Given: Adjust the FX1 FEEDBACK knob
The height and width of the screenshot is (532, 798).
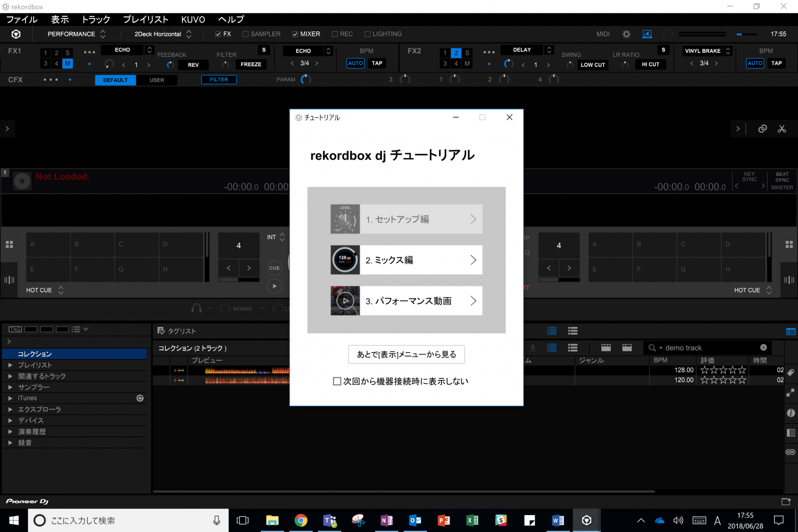Looking at the screenshot, I should (x=170, y=65).
